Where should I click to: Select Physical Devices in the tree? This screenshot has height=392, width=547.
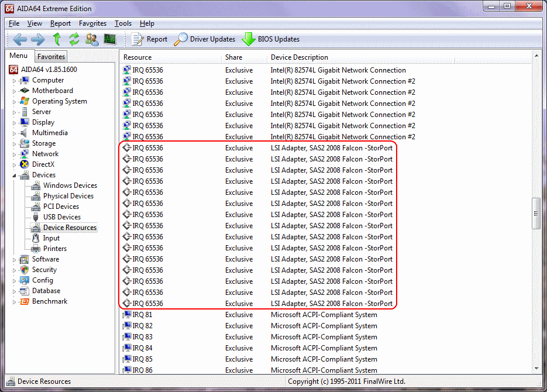68,196
